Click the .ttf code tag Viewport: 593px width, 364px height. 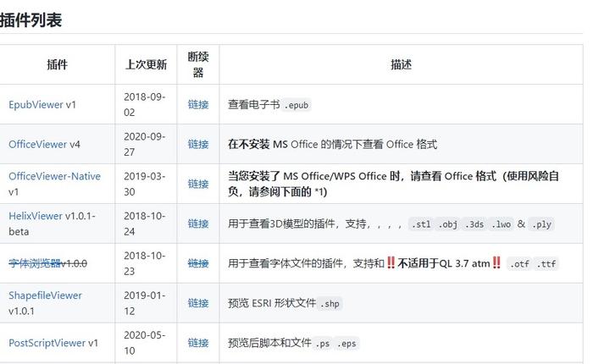pyautogui.click(x=546, y=264)
